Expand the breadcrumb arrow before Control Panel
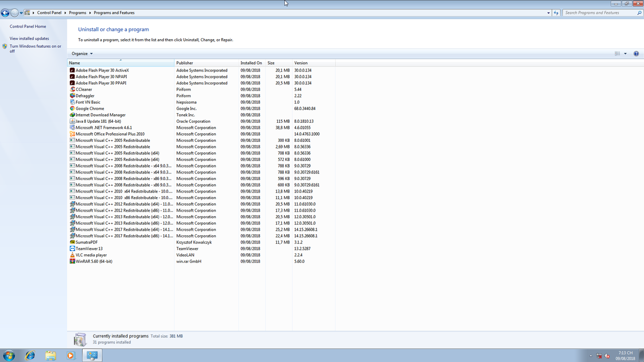This screenshot has width=644, height=362. point(33,13)
